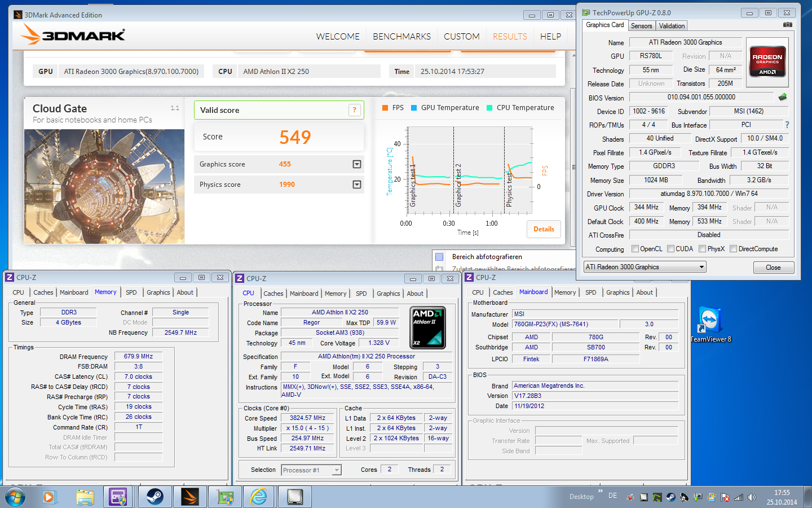Switch to the Sensors tab in GPU-Z

pos(642,26)
